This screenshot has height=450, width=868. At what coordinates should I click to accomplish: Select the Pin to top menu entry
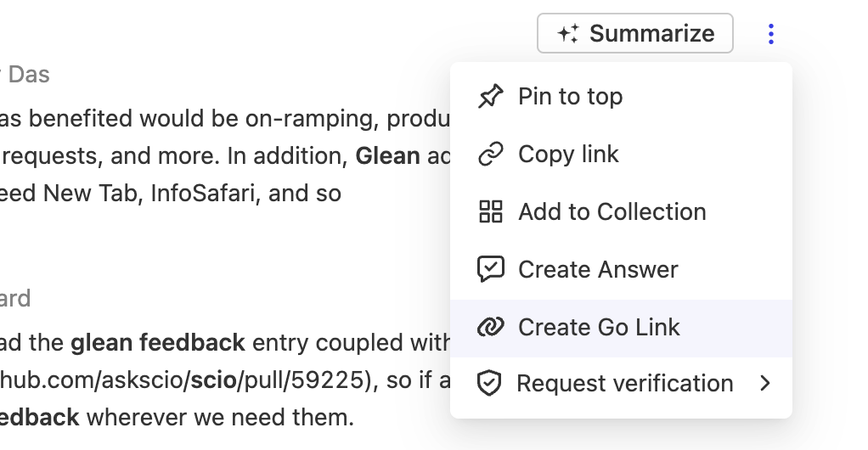570,97
